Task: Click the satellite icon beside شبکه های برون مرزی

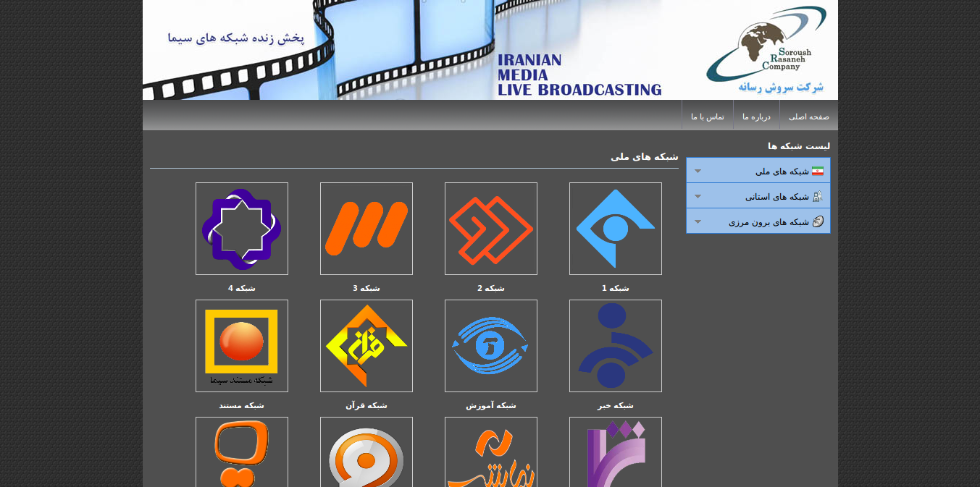Action: tap(818, 221)
